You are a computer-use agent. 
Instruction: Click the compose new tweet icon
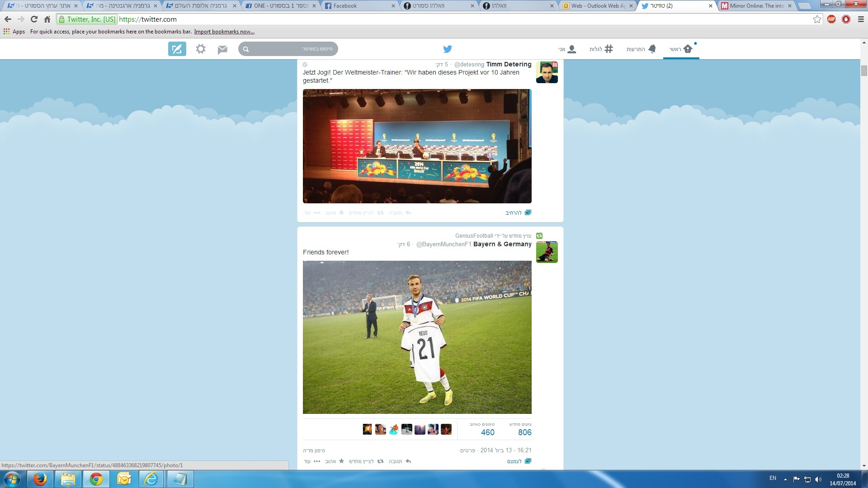177,49
